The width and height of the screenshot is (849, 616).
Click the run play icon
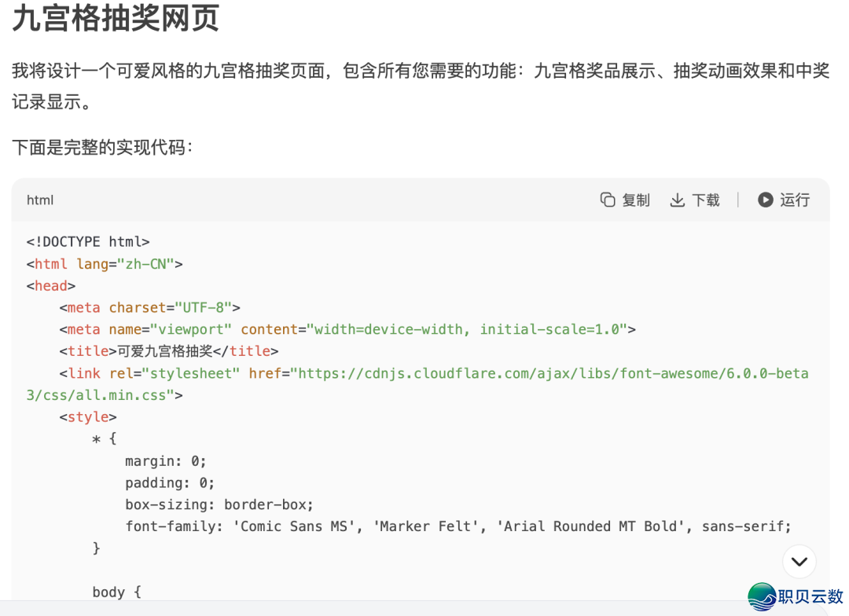click(x=765, y=200)
